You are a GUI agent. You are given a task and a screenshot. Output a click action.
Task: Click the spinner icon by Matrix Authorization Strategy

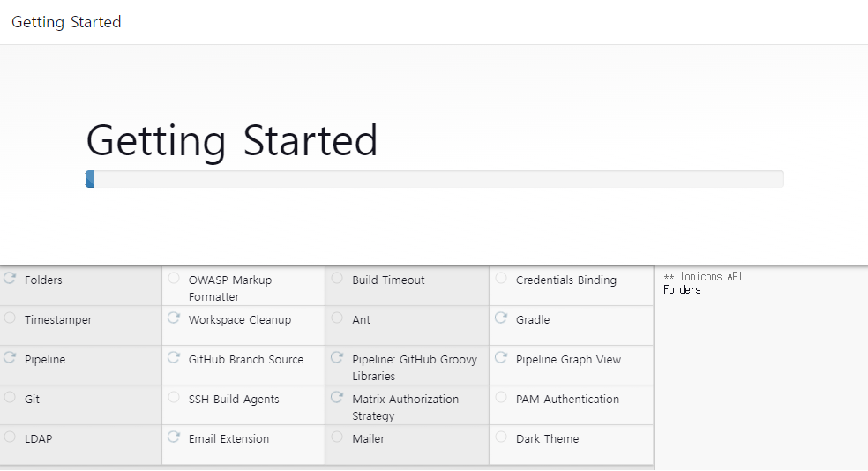click(x=337, y=398)
